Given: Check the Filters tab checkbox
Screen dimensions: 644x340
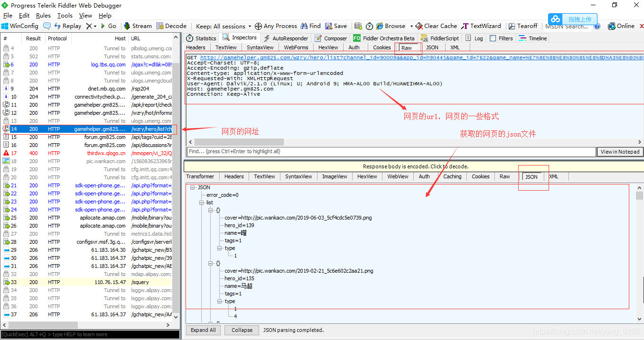Looking at the screenshot, I should 493,38.
